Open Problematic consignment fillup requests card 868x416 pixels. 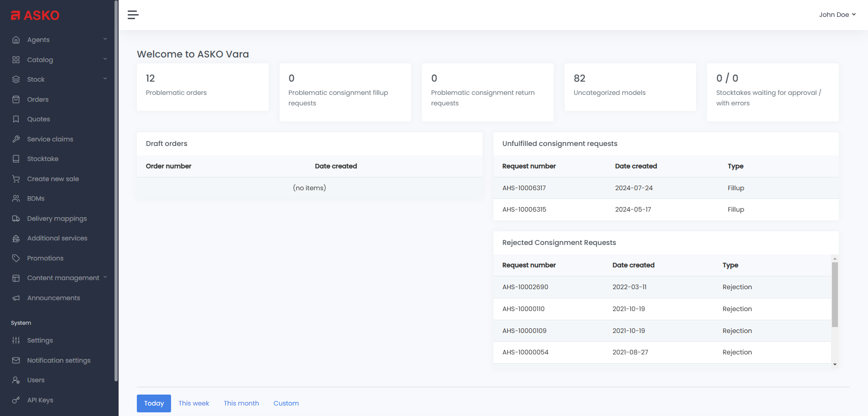[x=345, y=92]
